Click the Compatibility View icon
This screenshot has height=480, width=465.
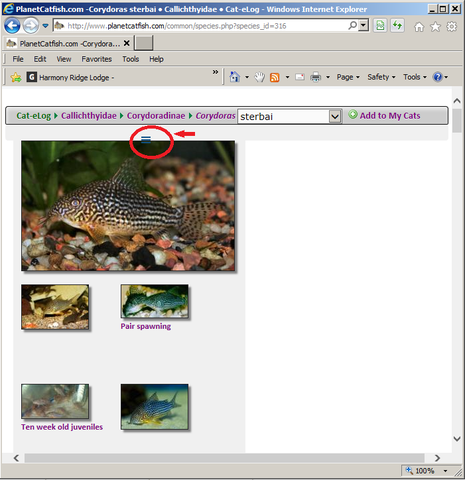(380, 26)
